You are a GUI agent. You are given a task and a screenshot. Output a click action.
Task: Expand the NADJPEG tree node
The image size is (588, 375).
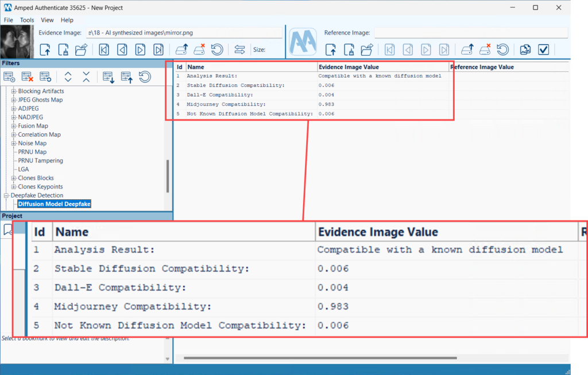pos(14,117)
